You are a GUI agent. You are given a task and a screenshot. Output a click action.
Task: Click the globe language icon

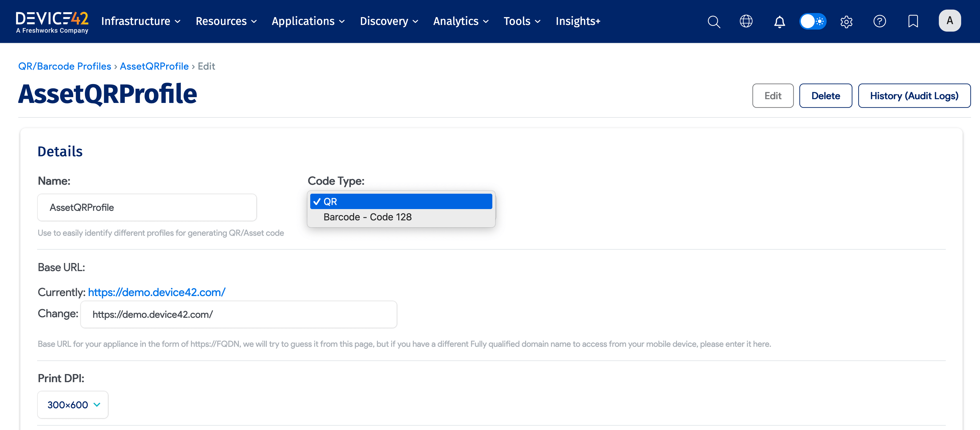746,21
